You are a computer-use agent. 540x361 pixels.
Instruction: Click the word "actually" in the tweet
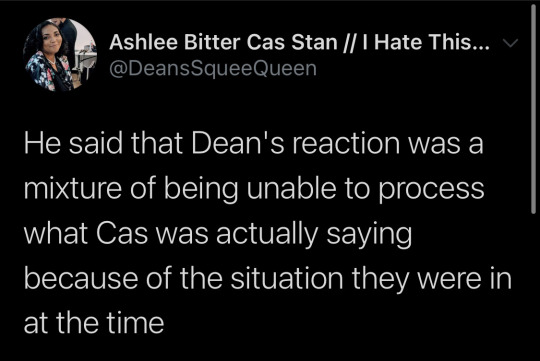267,235
